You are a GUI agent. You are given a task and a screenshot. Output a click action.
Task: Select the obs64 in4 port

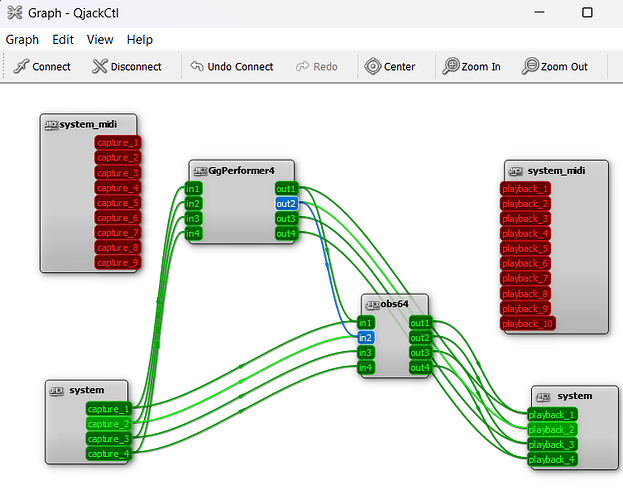pyautogui.click(x=366, y=368)
